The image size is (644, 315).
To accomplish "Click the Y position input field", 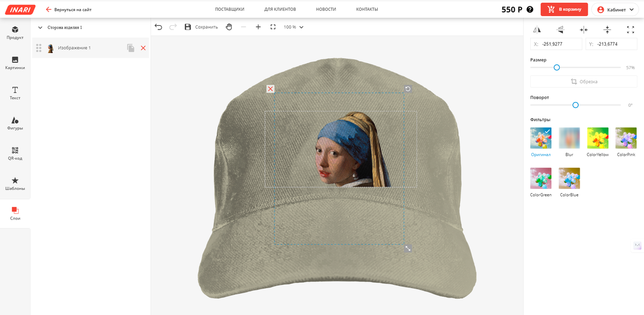I will click(x=611, y=44).
